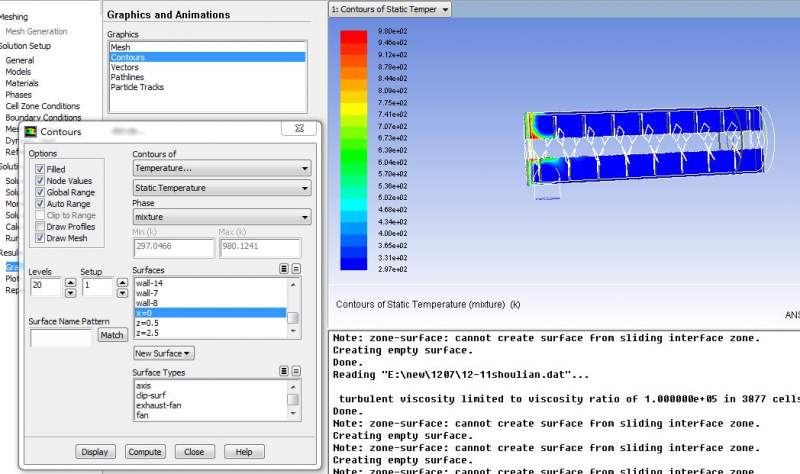Select z=0.5 in Surfaces list
Screen dimensions: 800x474
(210, 323)
